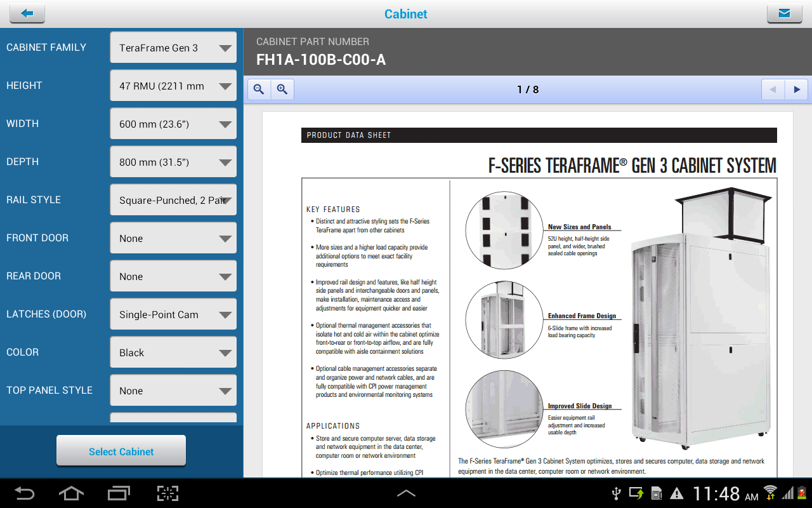
Task: Tap Improved Slide Design caption
Action: tap(580, 406)
